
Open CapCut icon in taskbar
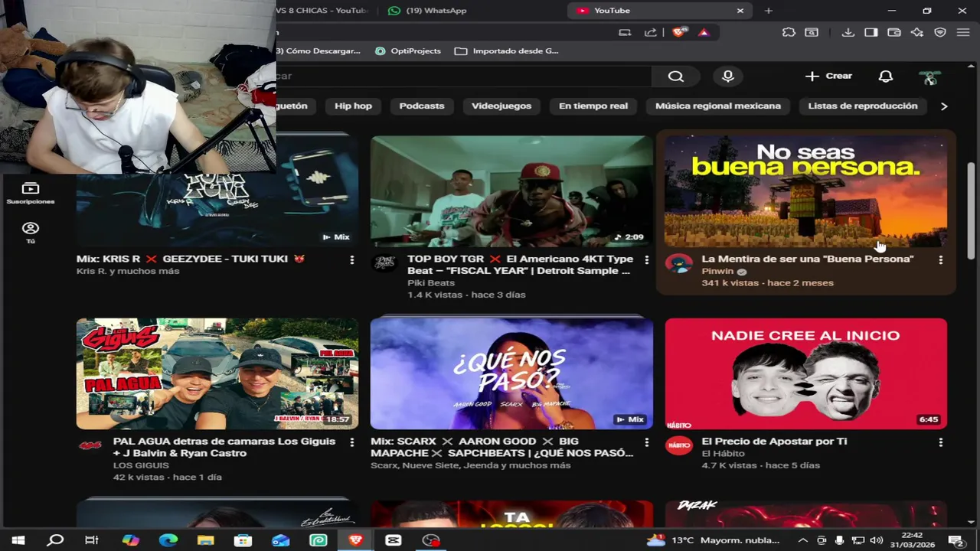393,540
